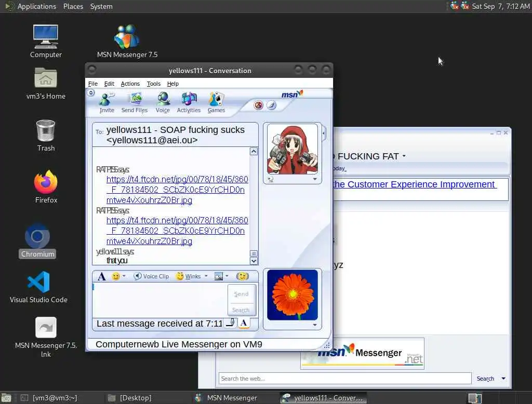Viewport: 532px width, 404px height.
Task: Switch to text typing mode tab
Action: click(x=244, y=323)
